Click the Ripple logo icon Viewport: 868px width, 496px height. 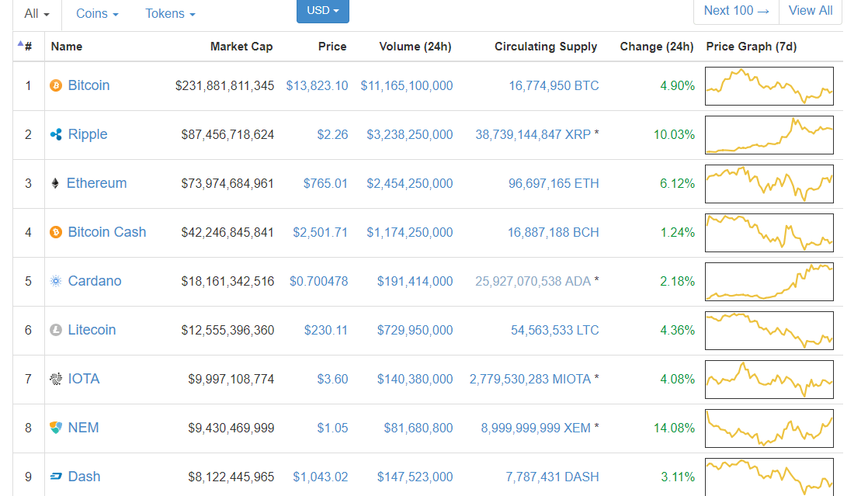point(56,134)
